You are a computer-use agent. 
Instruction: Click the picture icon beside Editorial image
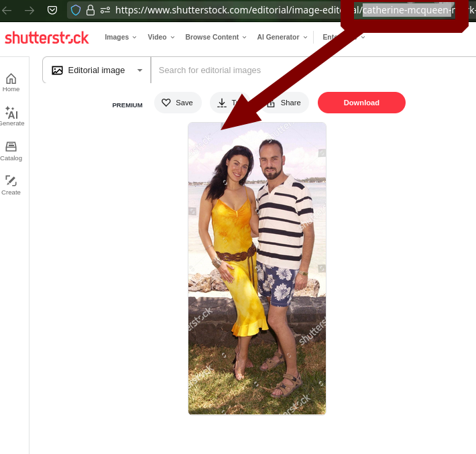[58, 70]
